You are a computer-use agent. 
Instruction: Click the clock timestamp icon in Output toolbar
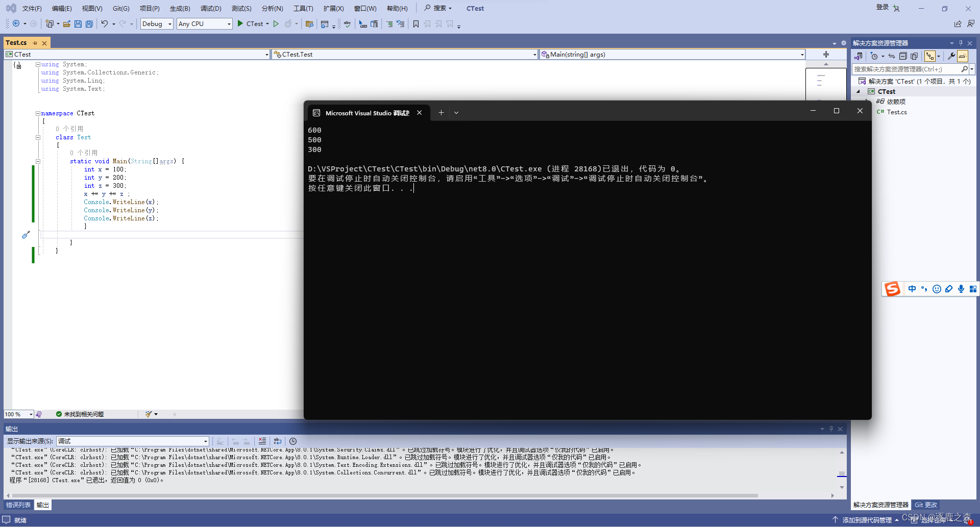pyautogui.click(x=293, y=441)
